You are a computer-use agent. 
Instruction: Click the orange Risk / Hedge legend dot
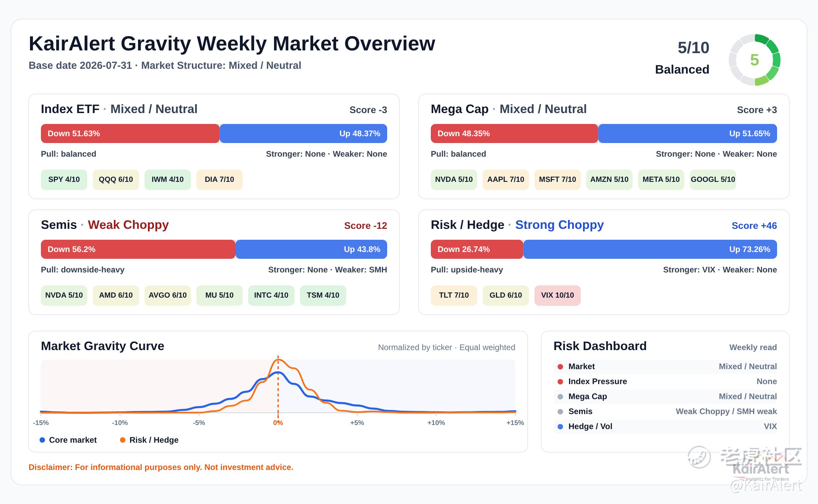click(123, 440)
